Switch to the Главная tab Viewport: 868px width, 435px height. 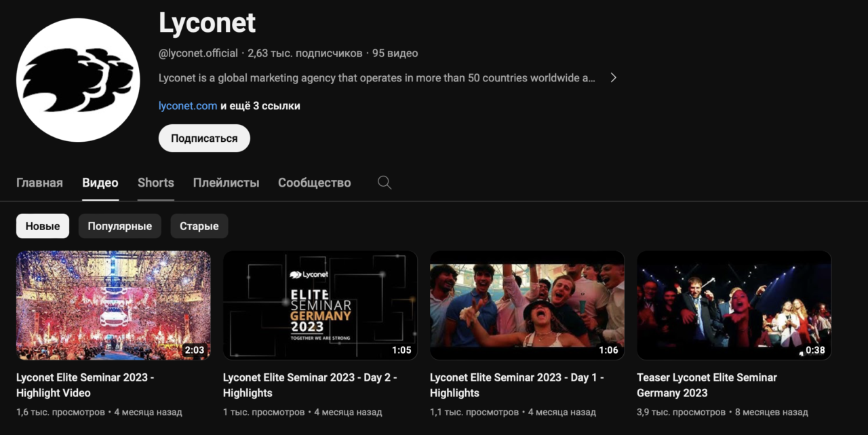pyautogui.click(x=39, y=183)
